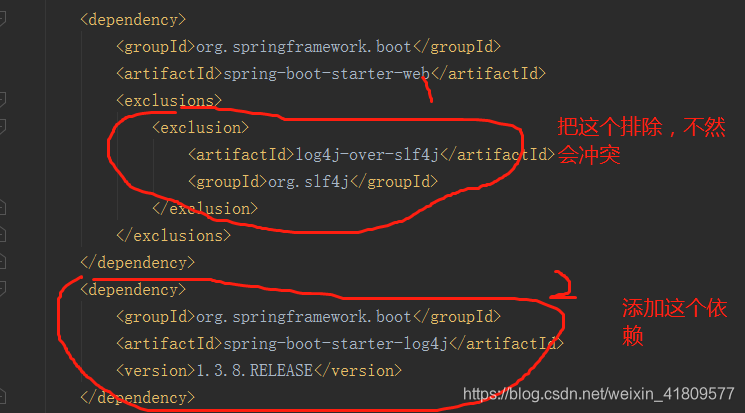
Task: Click the </dependency> tag right after </exclusions>
Action: coord(137,263)
